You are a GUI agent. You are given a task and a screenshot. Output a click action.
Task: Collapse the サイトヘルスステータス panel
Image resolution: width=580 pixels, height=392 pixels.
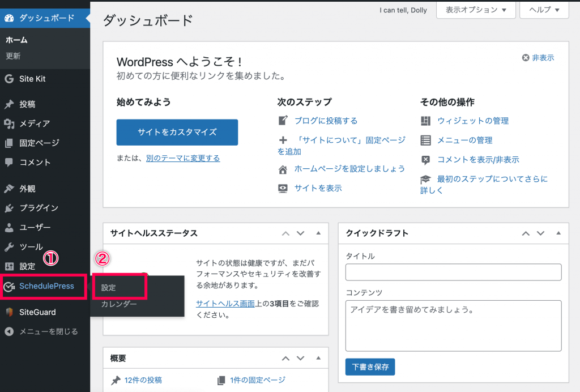(x=318, y=233)
